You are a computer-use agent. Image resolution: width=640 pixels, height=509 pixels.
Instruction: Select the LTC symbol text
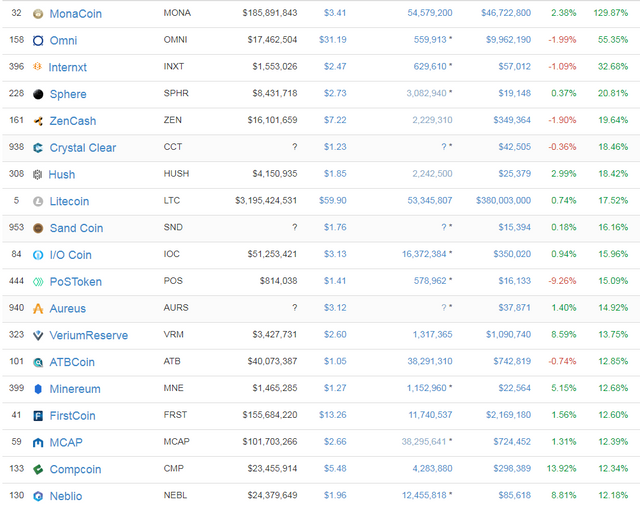click(x=171, y=201)
